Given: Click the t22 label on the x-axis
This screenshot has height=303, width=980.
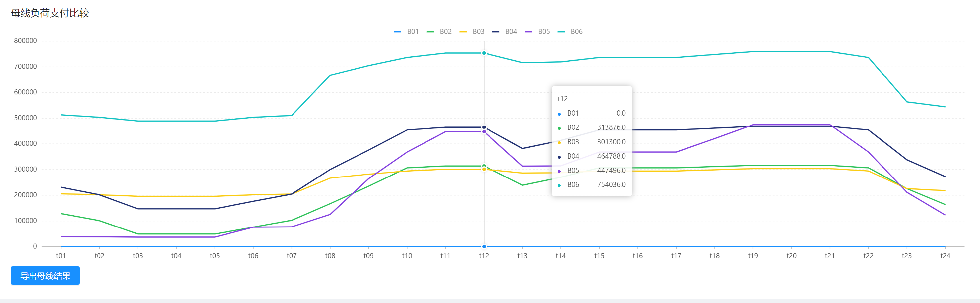Looking at the screenshot, I should tap(868, 256).
